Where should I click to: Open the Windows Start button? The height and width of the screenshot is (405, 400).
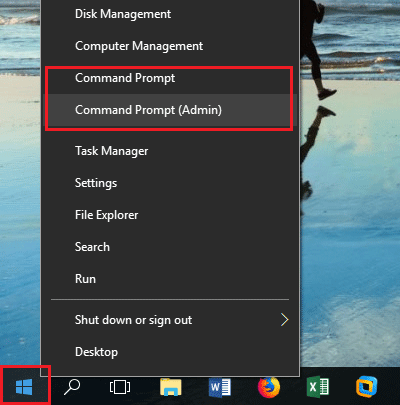click(x=24, y=387)
